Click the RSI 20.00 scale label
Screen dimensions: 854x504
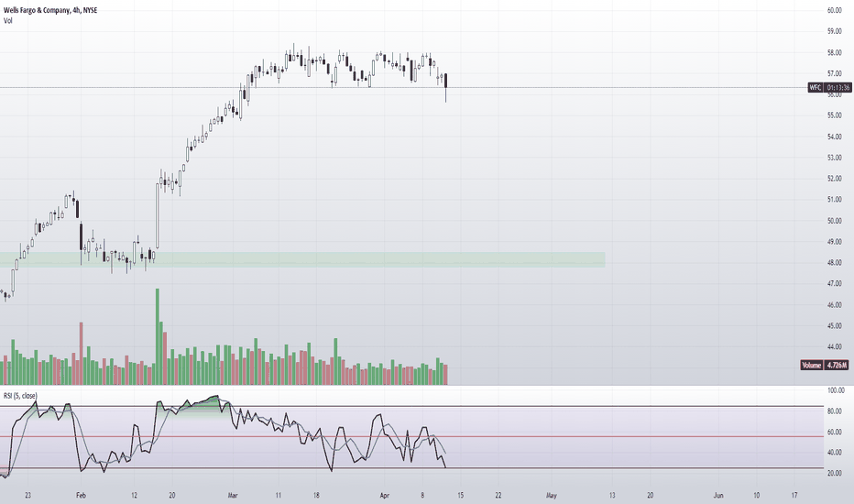pos(836,473)
